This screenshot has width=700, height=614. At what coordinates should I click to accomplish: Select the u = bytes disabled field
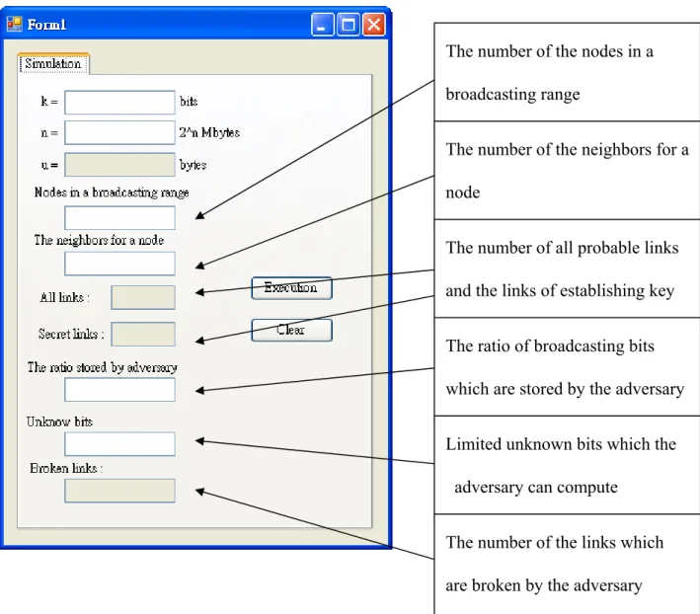[x=119, y=165]
